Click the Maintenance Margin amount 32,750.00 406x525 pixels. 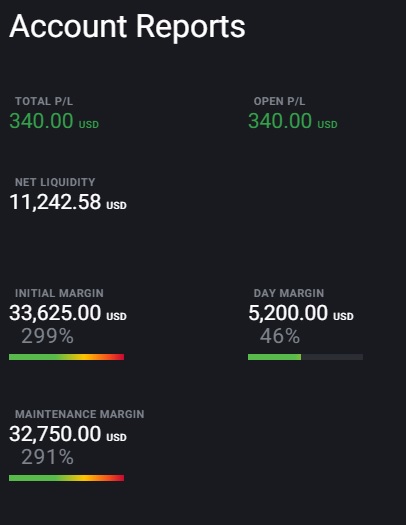coord(55,434)
